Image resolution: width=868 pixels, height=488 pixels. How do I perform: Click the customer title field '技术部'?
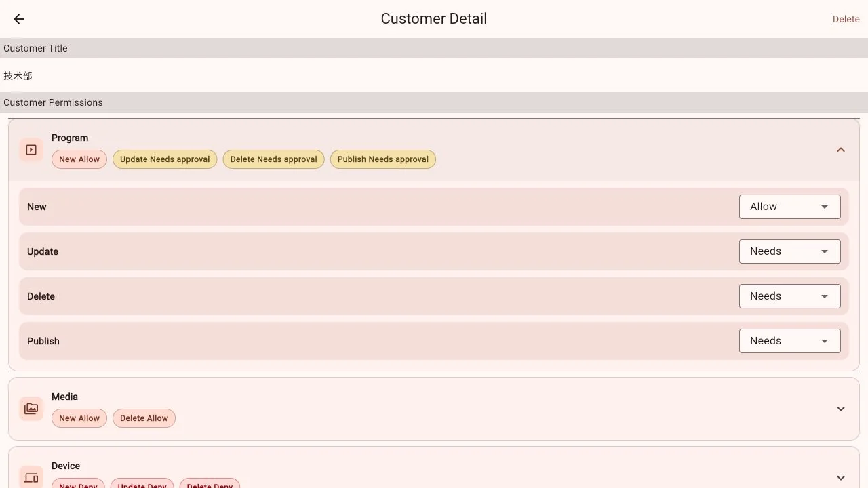click(x=434, y=75)
